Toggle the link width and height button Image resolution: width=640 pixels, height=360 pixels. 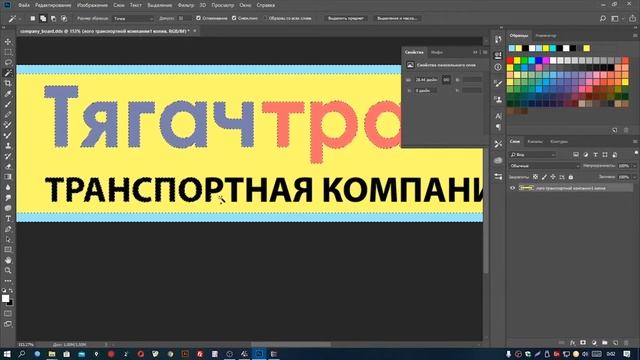[446, 80]
